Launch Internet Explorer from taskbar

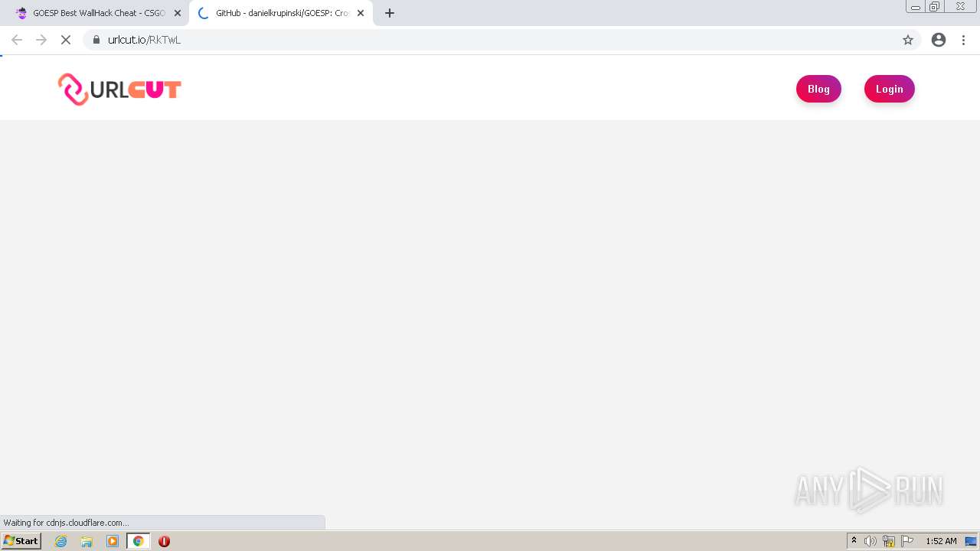tap(61, 541)
